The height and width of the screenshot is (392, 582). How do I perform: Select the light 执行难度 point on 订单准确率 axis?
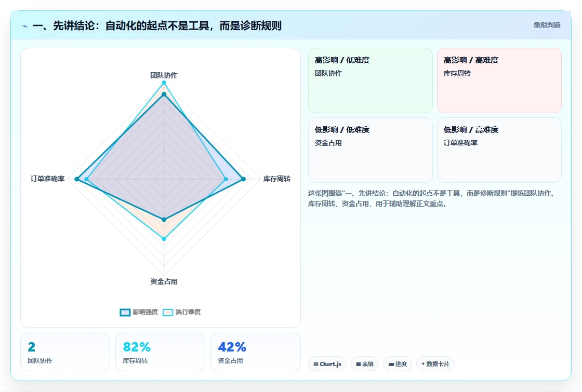click(86, 179)
